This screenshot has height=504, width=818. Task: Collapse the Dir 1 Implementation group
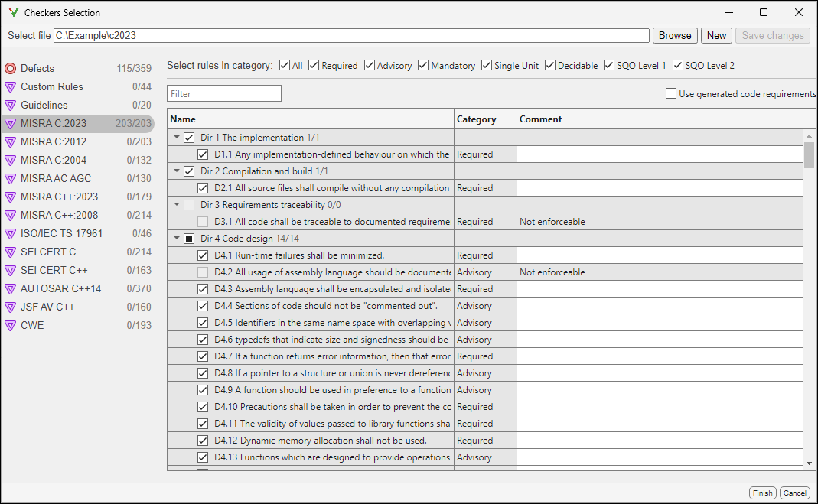177,137
